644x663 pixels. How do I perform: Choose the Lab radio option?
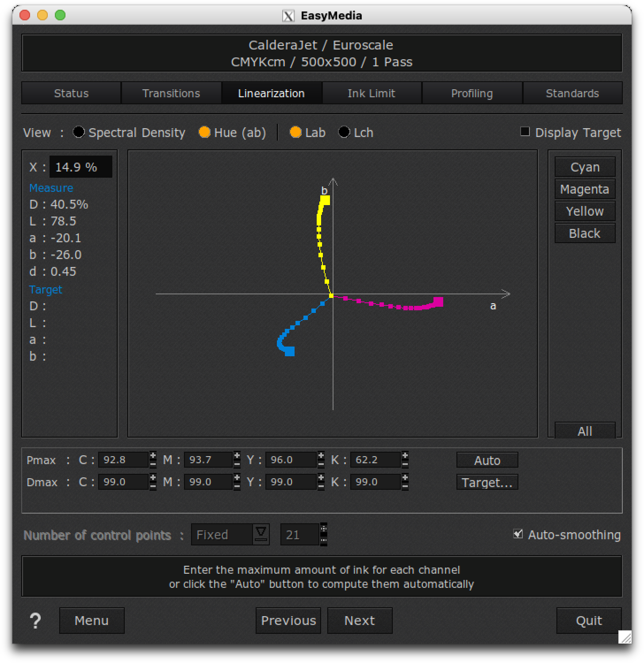click(295, 132)
